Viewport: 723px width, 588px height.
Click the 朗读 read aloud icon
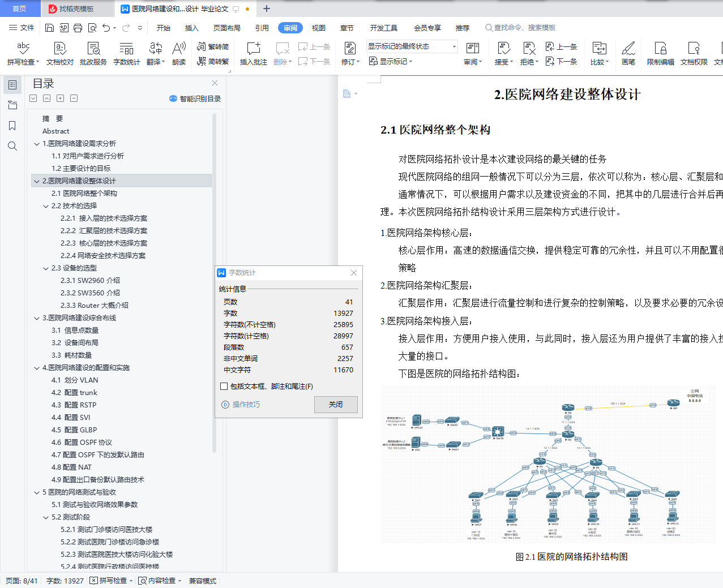coord(179,54)
